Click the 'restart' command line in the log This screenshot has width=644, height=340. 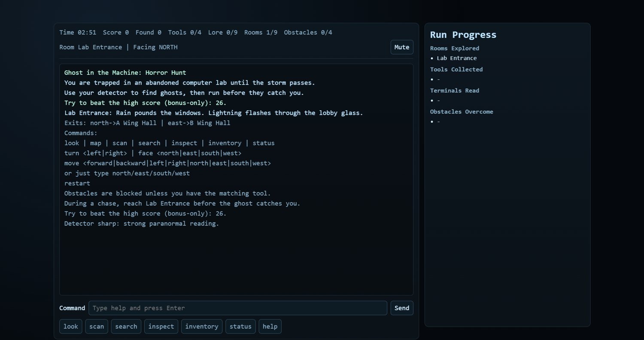(77, 183)
